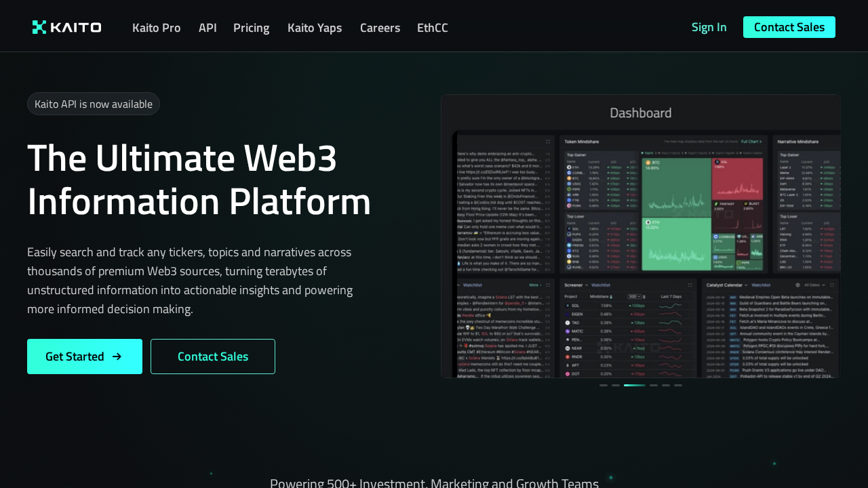
Task: Select the fourth carousel indicator dot
Action: [x=654, y=385]
